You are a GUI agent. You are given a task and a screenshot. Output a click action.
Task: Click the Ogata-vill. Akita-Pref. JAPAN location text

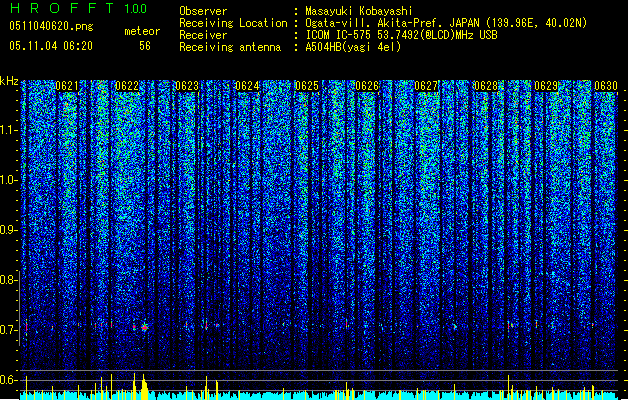tap(446, 23)
